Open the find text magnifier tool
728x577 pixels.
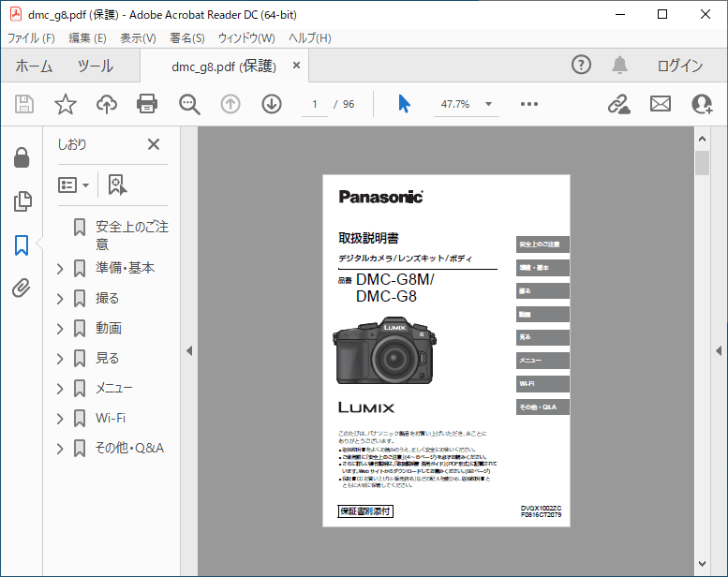(x=189, y=104)
